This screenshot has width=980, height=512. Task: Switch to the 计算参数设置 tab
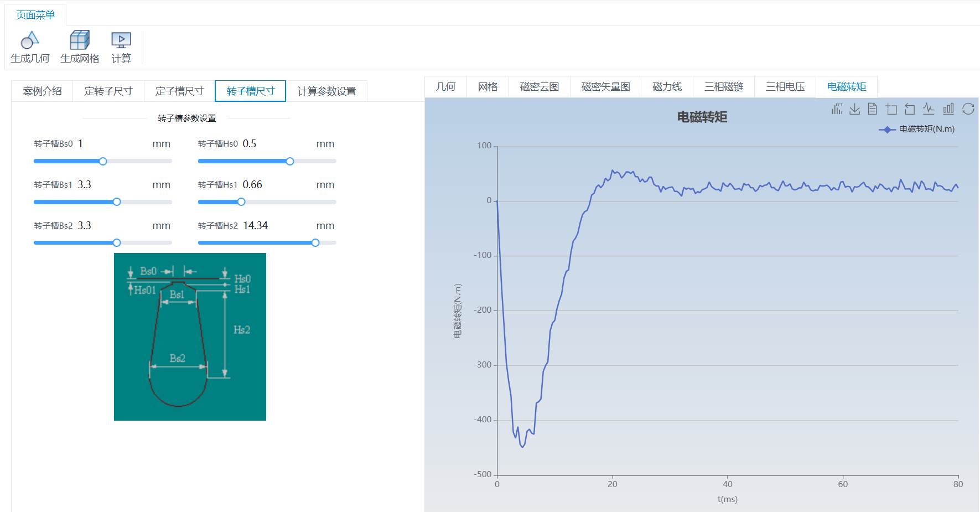click(x=326, y=91)
